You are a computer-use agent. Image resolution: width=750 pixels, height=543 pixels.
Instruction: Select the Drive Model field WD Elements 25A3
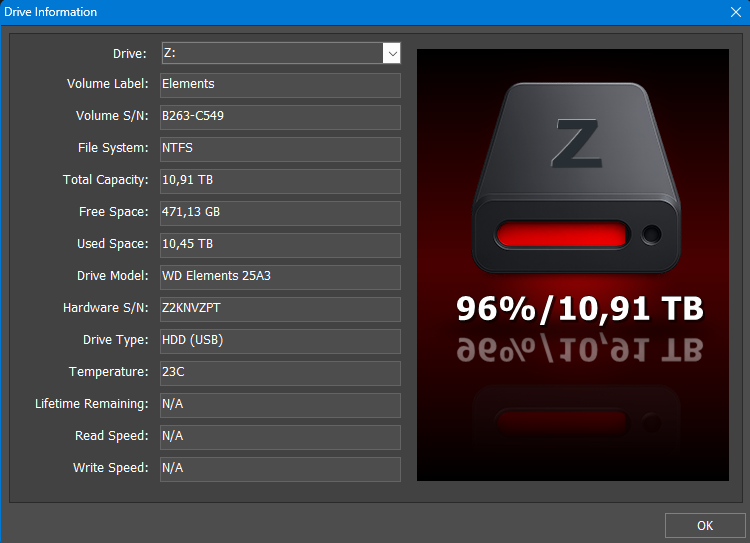pos(280,277)
